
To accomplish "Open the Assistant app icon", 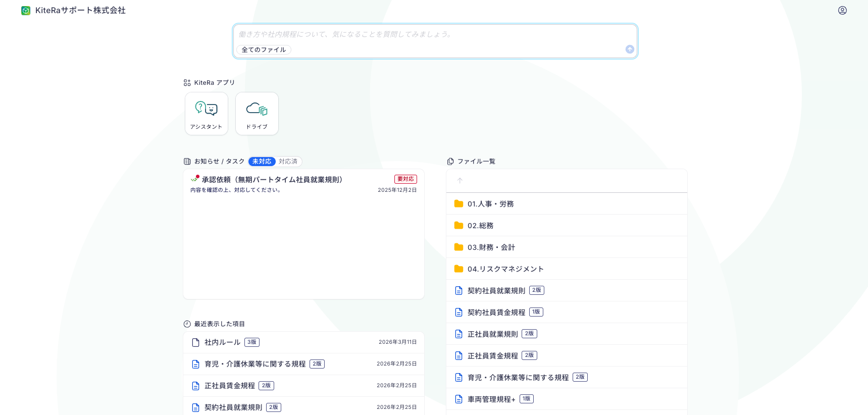I will tap(206, 114).
